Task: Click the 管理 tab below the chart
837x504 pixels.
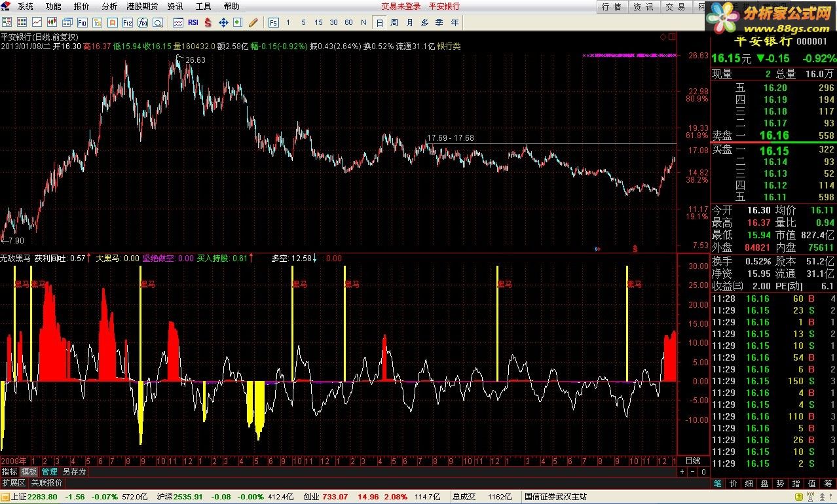Action: 49,472
